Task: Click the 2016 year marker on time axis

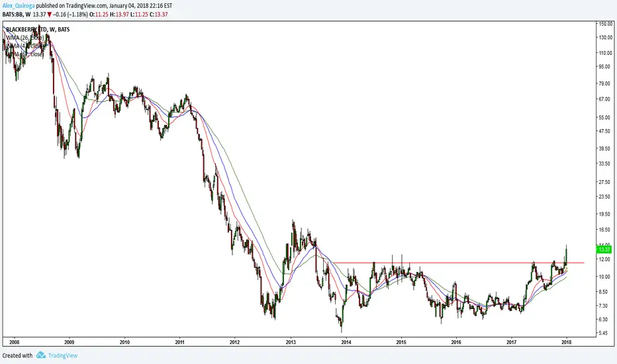Action: point(456,342)
